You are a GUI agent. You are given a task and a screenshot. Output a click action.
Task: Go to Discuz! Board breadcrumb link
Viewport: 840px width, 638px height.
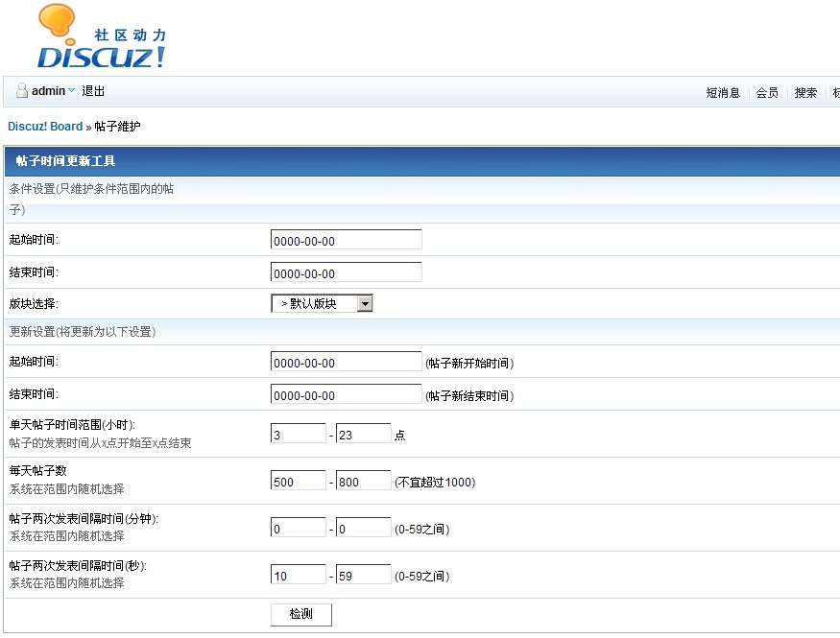tap(45, 127)
